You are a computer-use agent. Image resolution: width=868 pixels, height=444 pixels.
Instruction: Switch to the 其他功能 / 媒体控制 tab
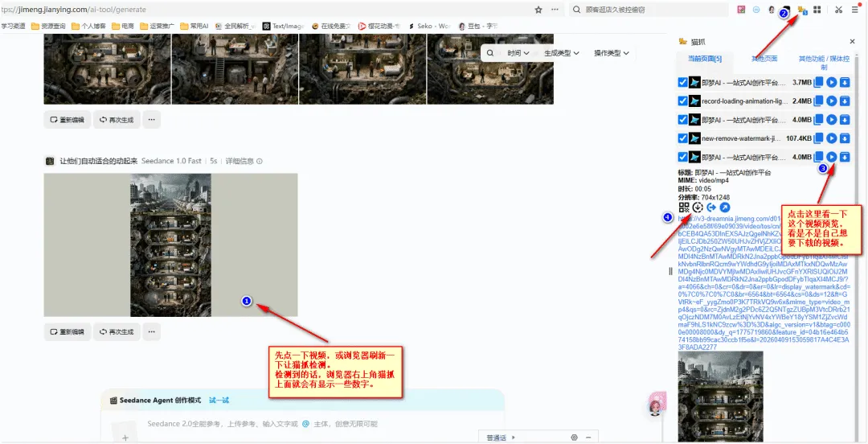click(x=824, y=63)
